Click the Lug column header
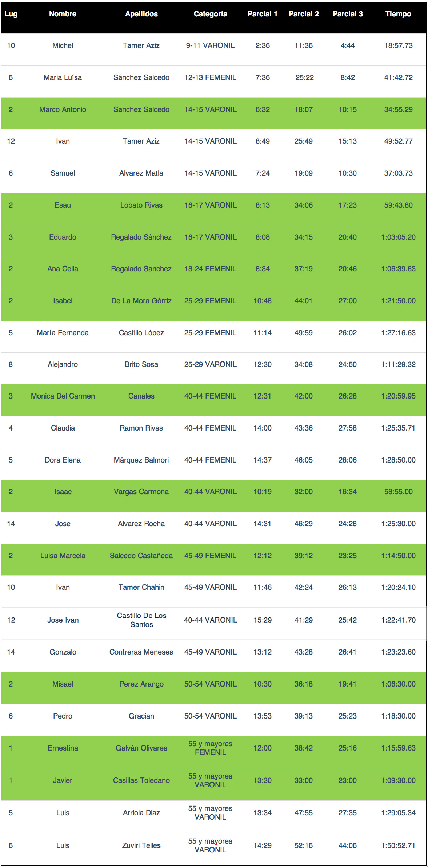428x868 pixels. point(11,14)
